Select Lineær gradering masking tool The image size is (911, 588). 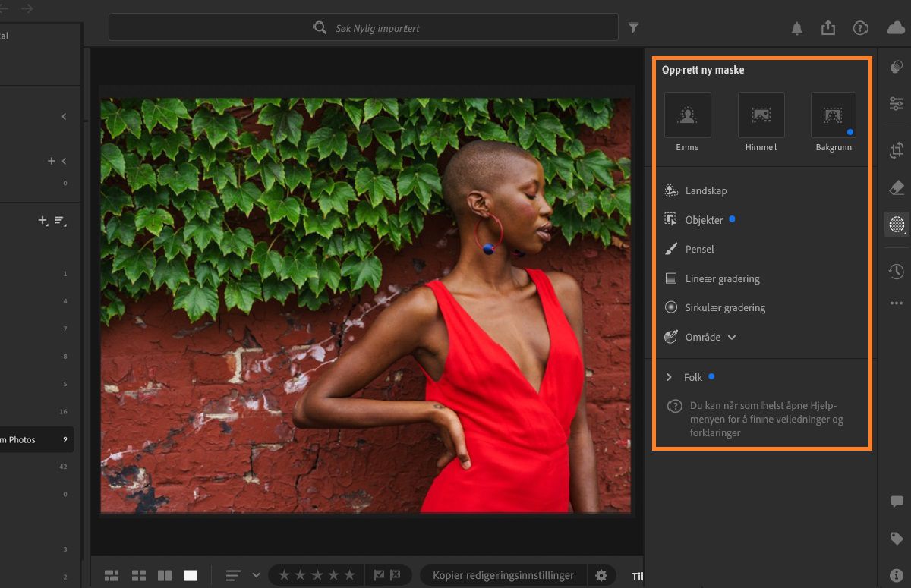click(x=721, y=278)
